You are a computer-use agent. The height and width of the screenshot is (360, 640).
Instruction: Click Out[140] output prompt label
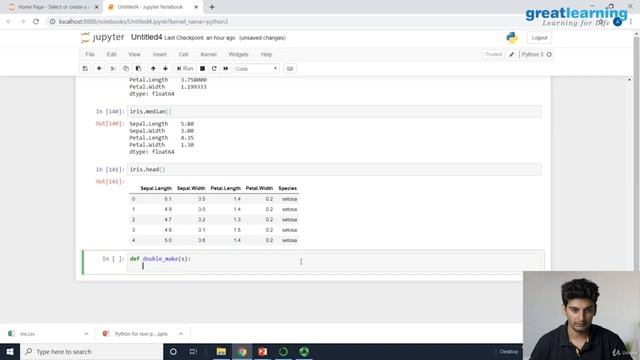pos(110,124)
